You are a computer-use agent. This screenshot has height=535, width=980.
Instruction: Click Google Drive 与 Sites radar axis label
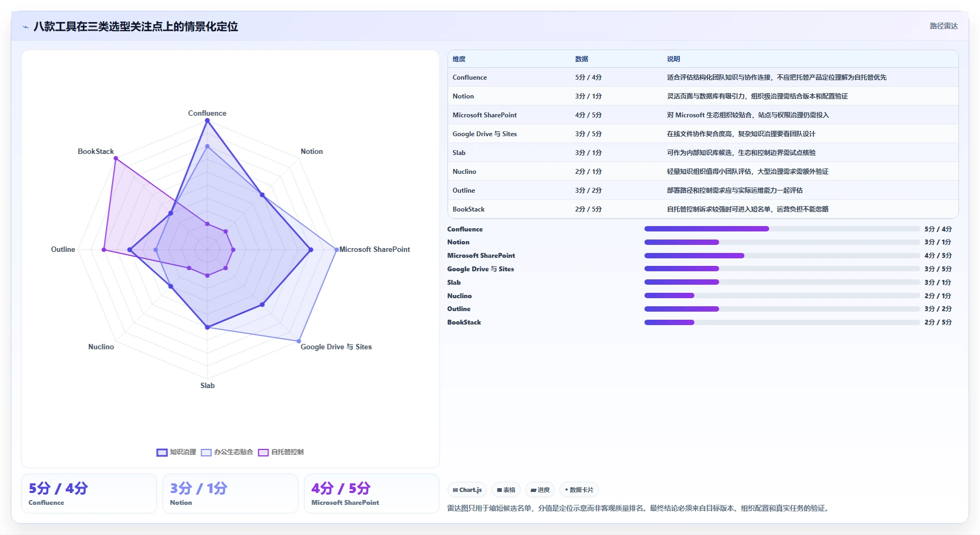336,347
